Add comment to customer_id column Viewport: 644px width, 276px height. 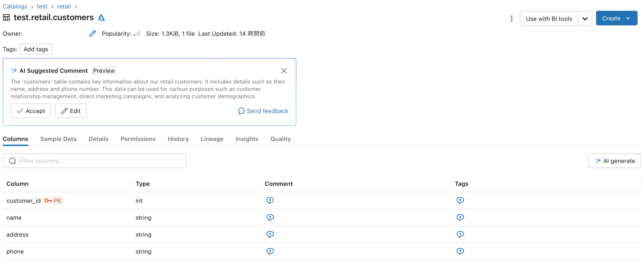click(270, 200)
